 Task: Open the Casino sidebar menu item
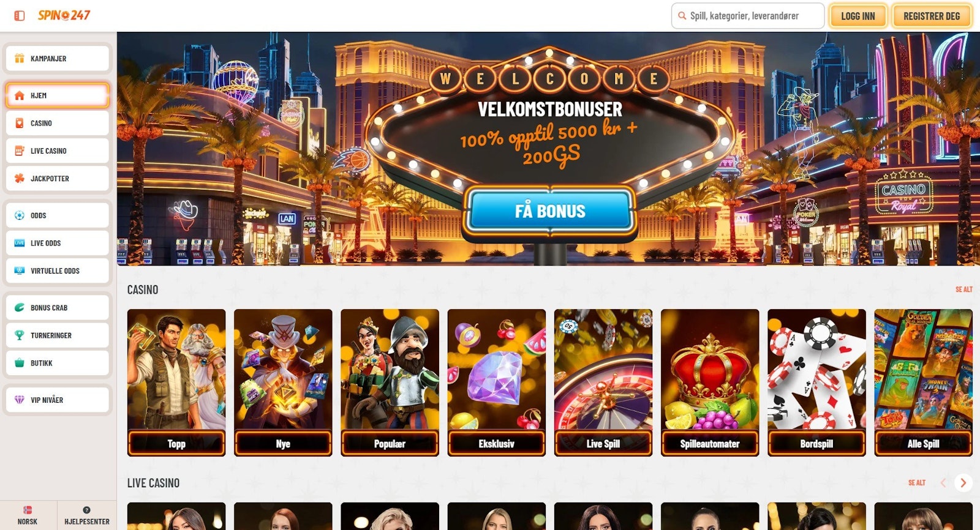coord(58,123)
